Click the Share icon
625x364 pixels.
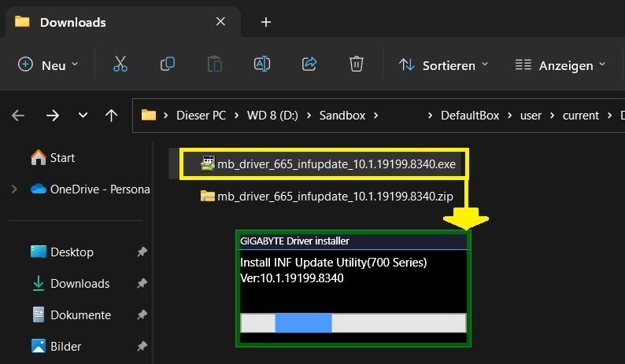pyautogui.click(x=309, y=64)
